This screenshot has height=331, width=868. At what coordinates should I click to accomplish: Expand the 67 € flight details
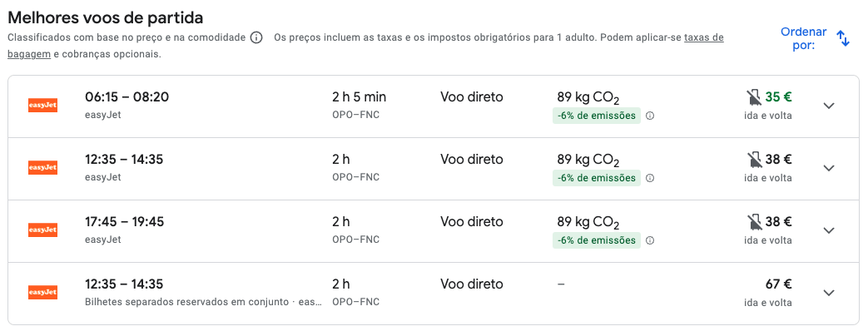pos(829,293)
